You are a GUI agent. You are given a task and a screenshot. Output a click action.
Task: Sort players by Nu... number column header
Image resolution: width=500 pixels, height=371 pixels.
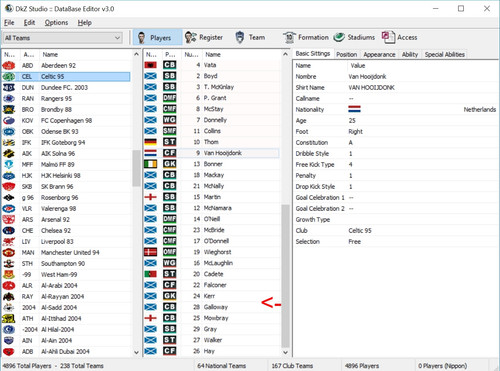pyautogui.click(x=191, y=55)
